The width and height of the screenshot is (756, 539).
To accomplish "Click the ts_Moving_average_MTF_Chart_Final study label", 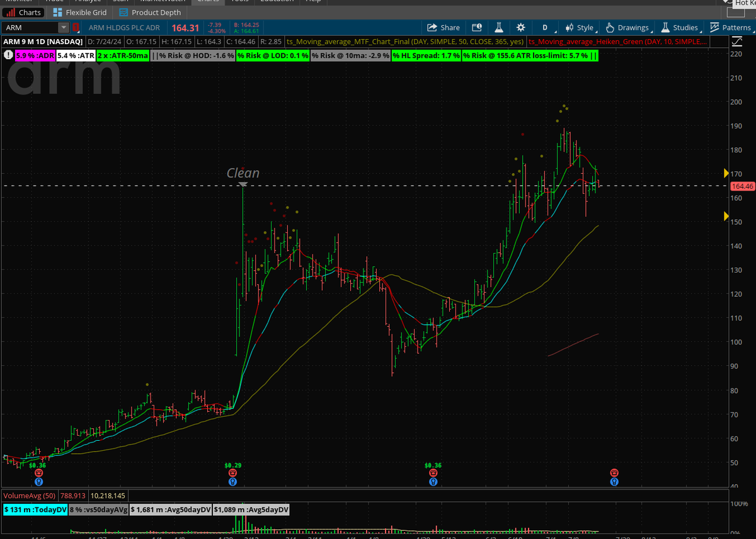I will click(404, 42).
